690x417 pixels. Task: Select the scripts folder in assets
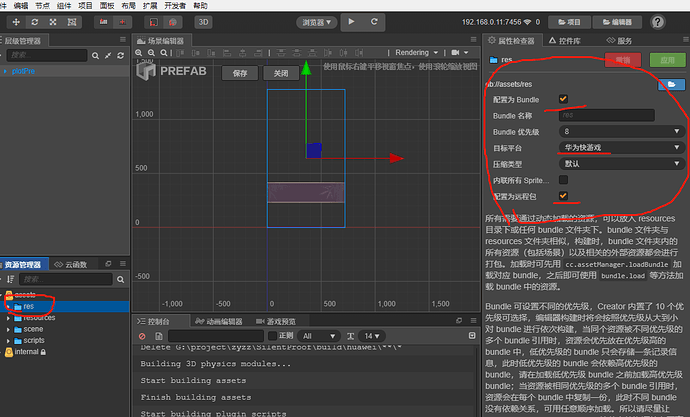point(34,340)
